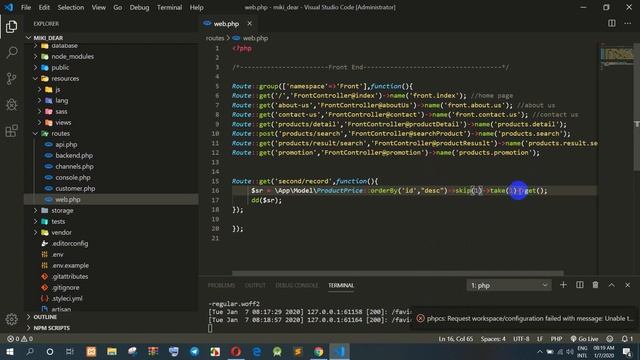This screenshot has width=640, height=360.
Task: Open Windows taskbar search
Action: [30, 351]
